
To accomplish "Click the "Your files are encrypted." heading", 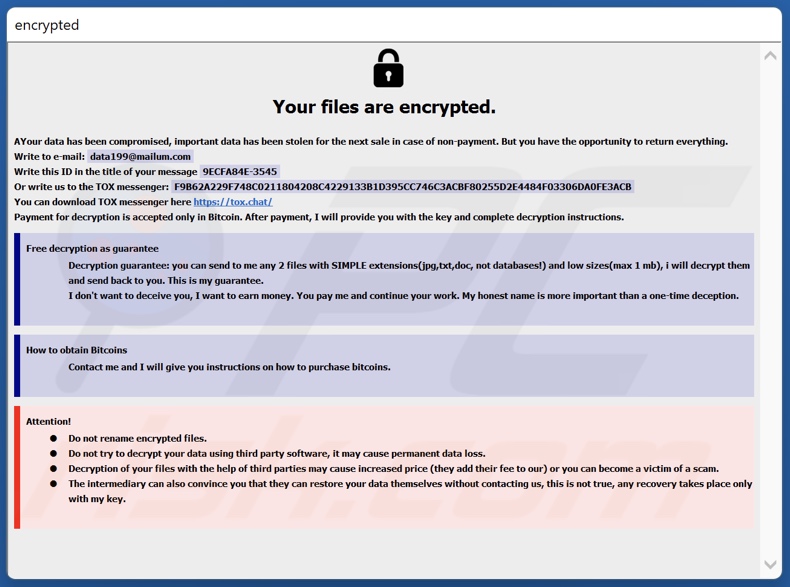I will pyautogui.click(x=384, y=107).
